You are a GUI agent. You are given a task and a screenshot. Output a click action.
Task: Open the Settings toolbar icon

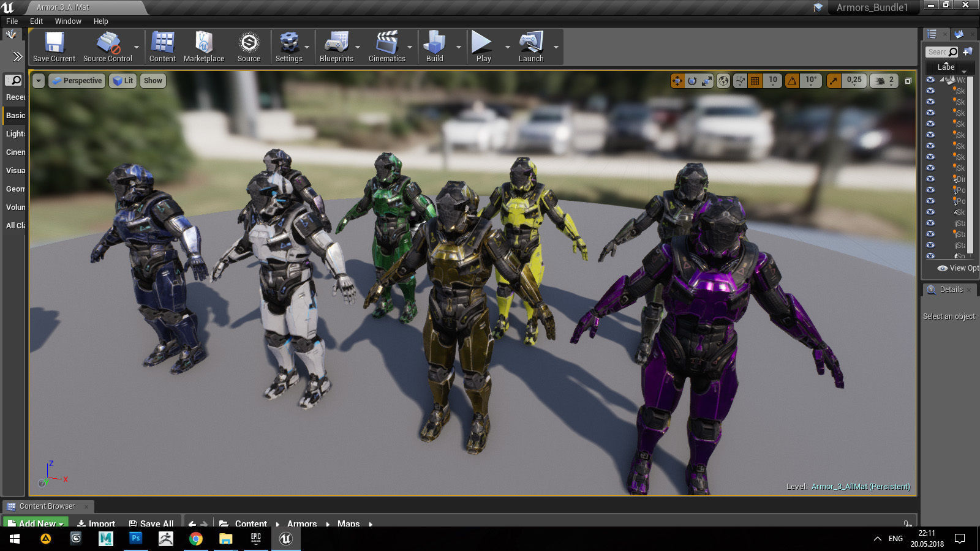[x=288, y=43]
